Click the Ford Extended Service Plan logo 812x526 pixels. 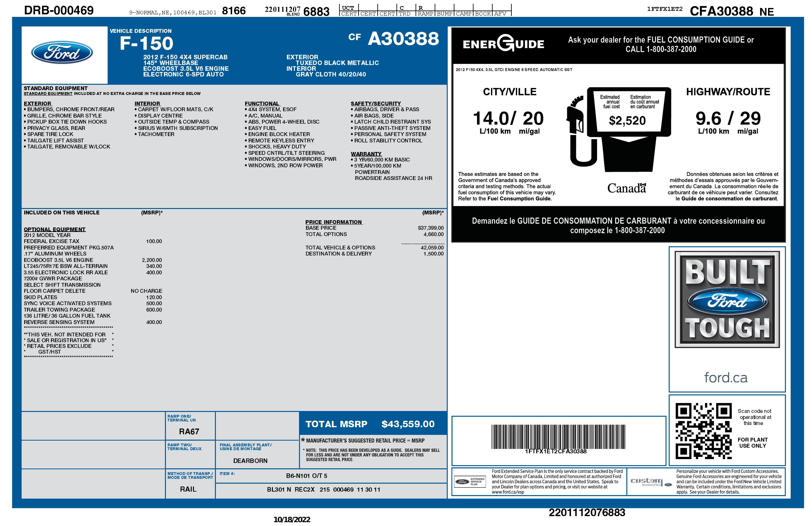(469, 481)
